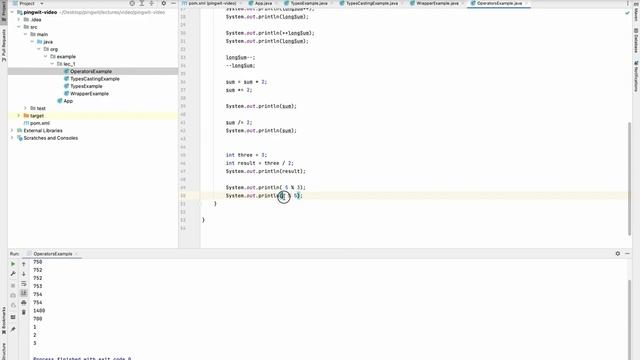Collapse the main folder
Viewport: 640px width, 360px height.
25,34
